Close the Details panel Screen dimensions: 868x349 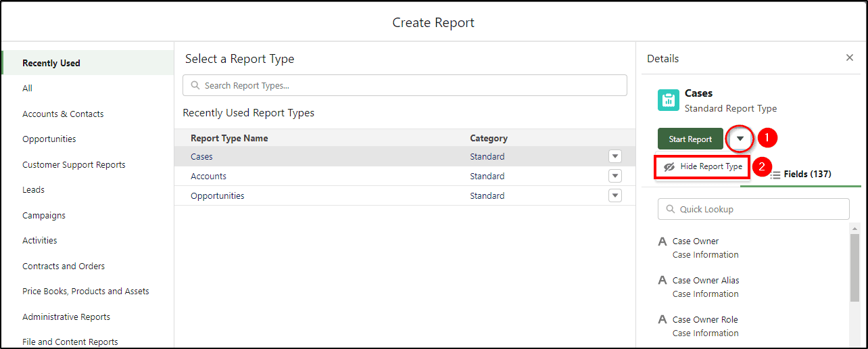850,58
